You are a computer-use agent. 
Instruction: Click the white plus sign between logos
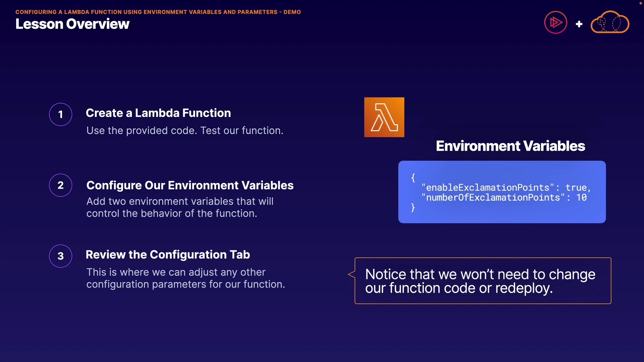pyautogui.click(x=579, y=24)
